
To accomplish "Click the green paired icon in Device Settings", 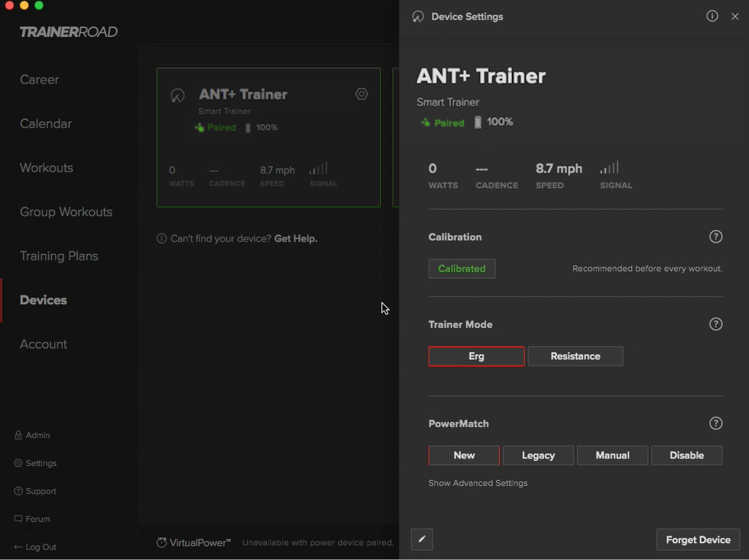I will (x=425, y=123).
